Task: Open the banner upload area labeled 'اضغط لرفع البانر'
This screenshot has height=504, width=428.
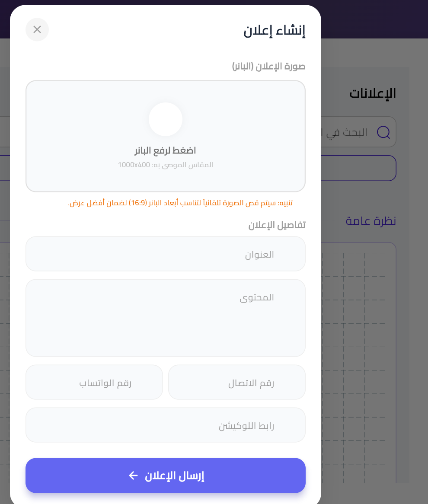Action: [x=166, y=150]
